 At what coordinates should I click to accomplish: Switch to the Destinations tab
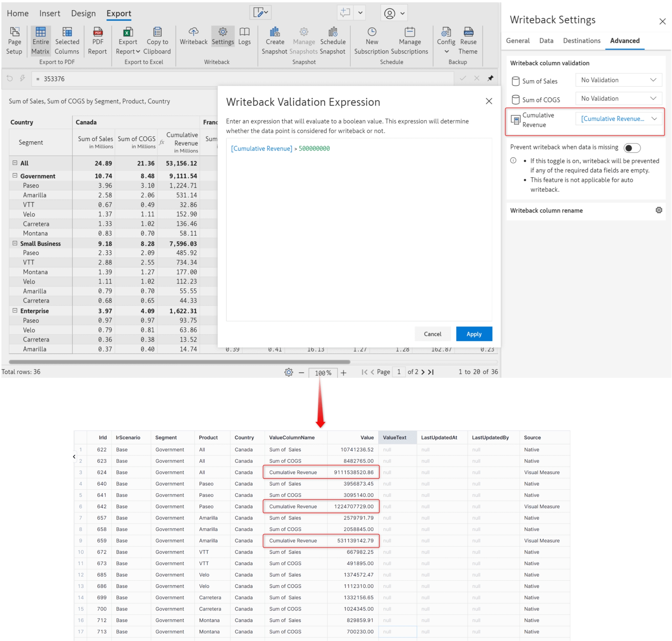tap(581, 41)
